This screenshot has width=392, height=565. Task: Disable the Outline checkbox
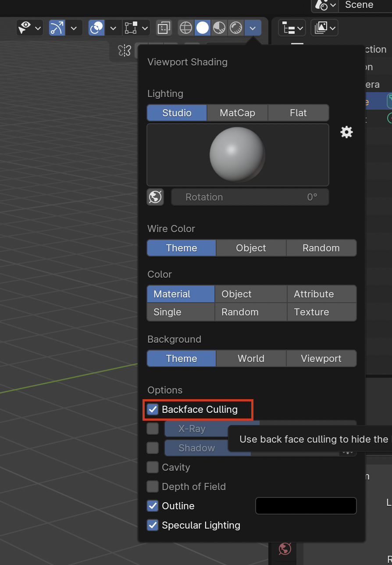point(152,506)
